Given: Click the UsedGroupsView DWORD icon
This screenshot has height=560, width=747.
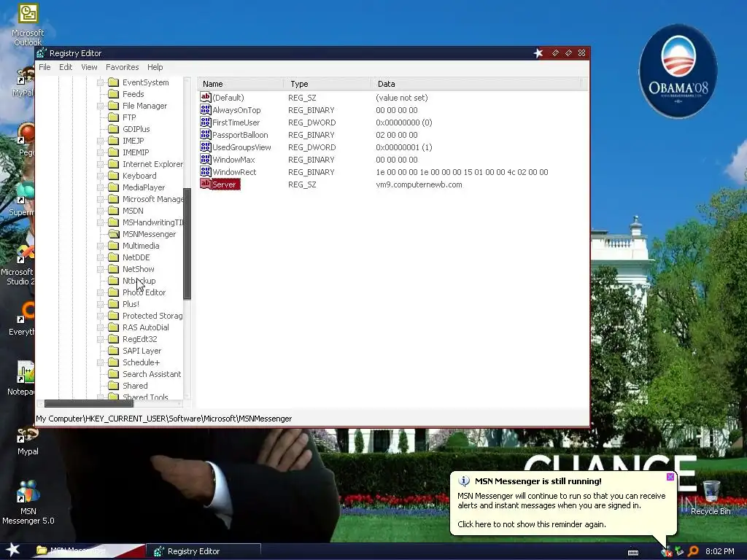Looking at the screenshot, I should pyautogui.click(x=205, y=147).
